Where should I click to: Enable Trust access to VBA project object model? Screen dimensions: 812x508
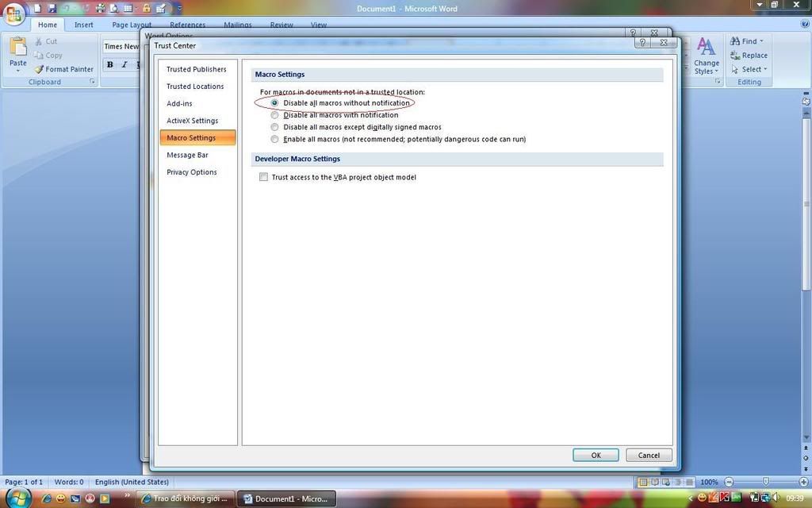264,177
